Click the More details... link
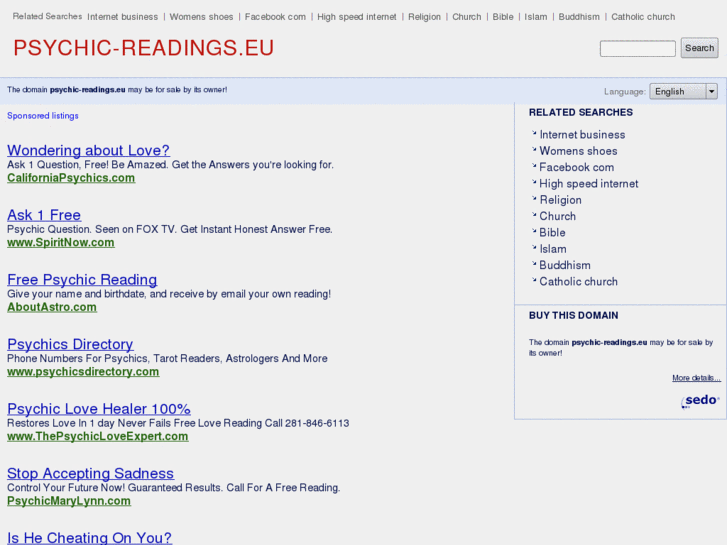This screenshot has height=545, width=727. tap(696, 378)
